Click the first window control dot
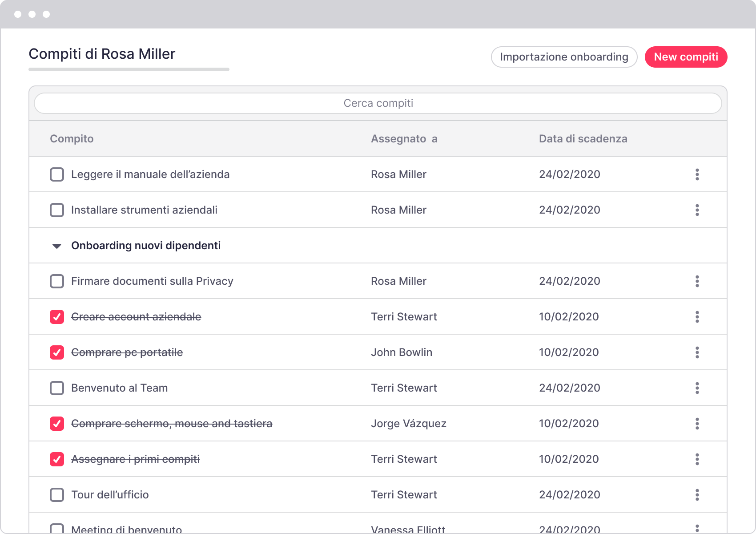 pos(18,14)
